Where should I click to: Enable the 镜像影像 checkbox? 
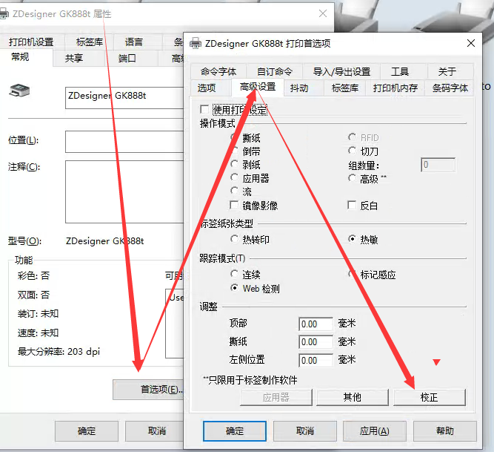234,205
